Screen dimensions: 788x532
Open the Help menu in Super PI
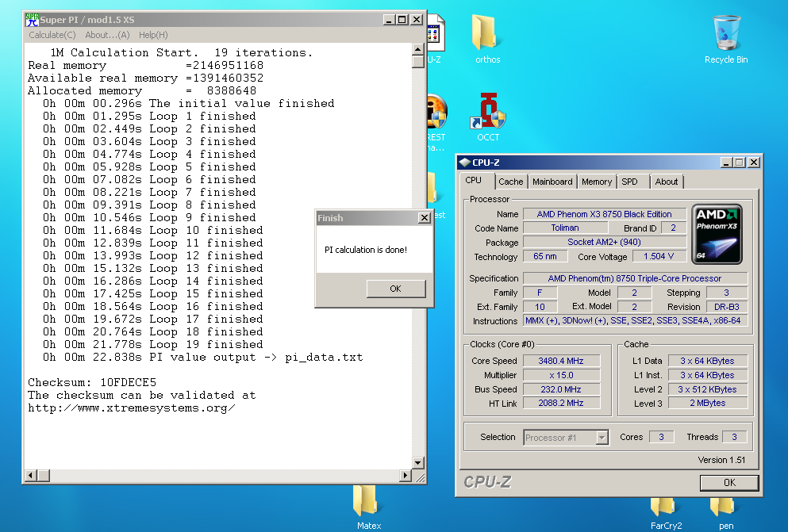(x=153, y=35)
